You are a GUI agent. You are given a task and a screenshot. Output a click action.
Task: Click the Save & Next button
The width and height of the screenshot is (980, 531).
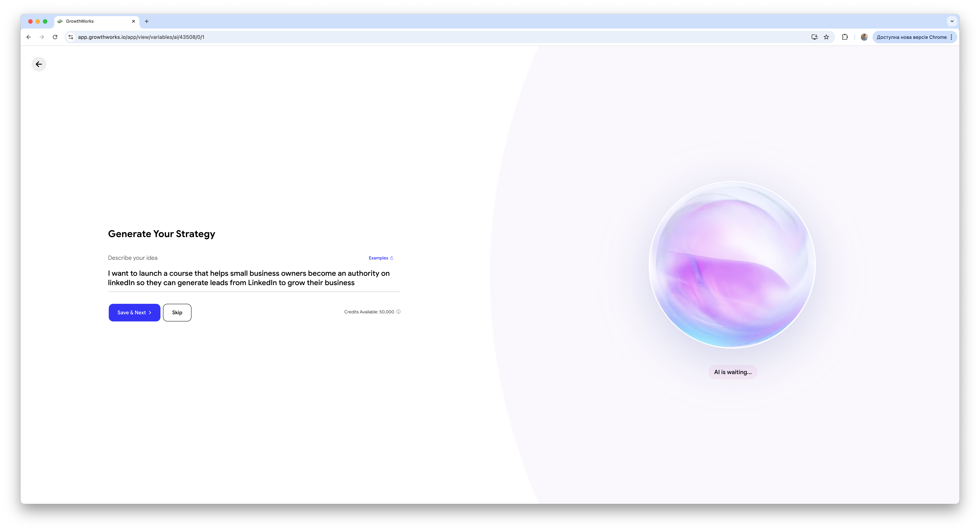pos(134,313)
